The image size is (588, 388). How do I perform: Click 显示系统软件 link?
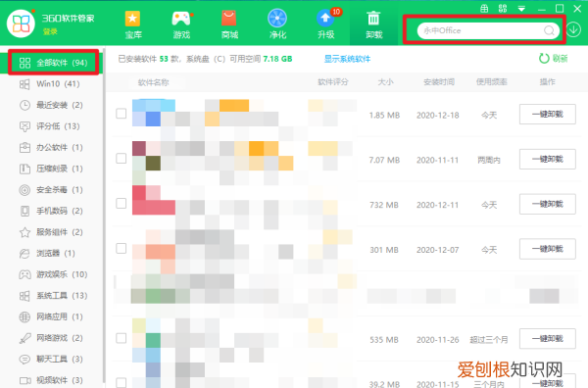point(347,59)
